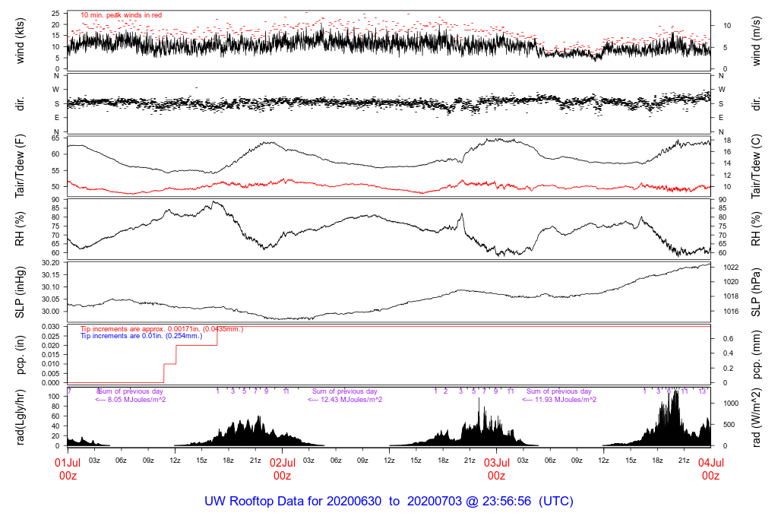The image size is (778, 532).
Task: Click the '12.43 MJoules/m^2' sum label
Action: (x=345, y=400)
